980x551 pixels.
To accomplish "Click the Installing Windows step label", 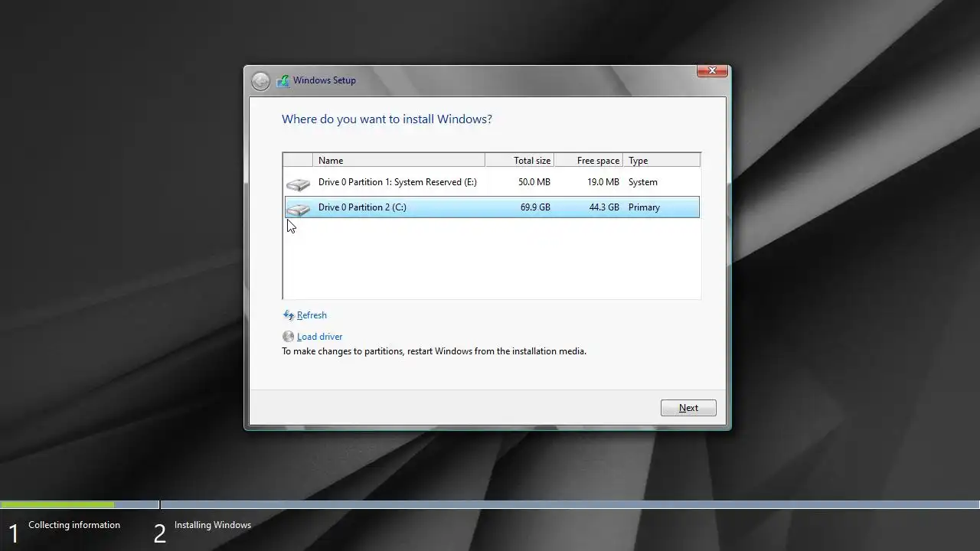I will click(213, 525).
